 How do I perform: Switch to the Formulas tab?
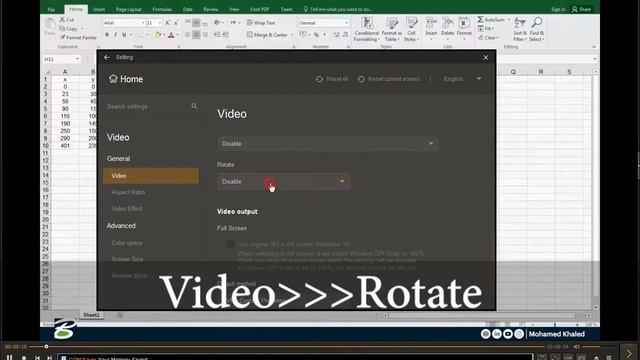[162, 9]
